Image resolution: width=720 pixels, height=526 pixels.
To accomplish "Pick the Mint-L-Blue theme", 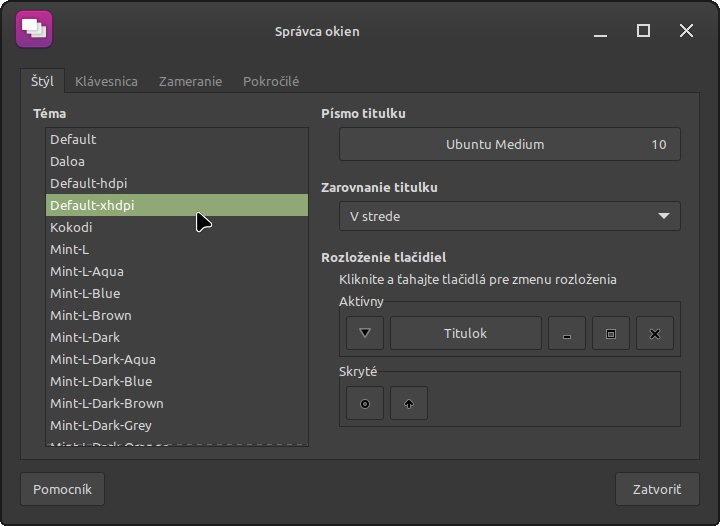I will [x=85, y=293].
